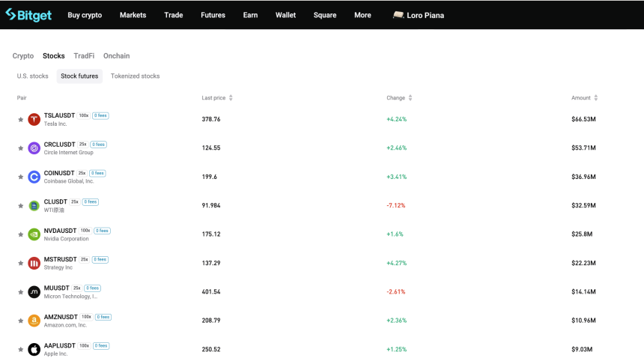Click the -7.12% change value
644x364 pixels.
coord(396,205)
